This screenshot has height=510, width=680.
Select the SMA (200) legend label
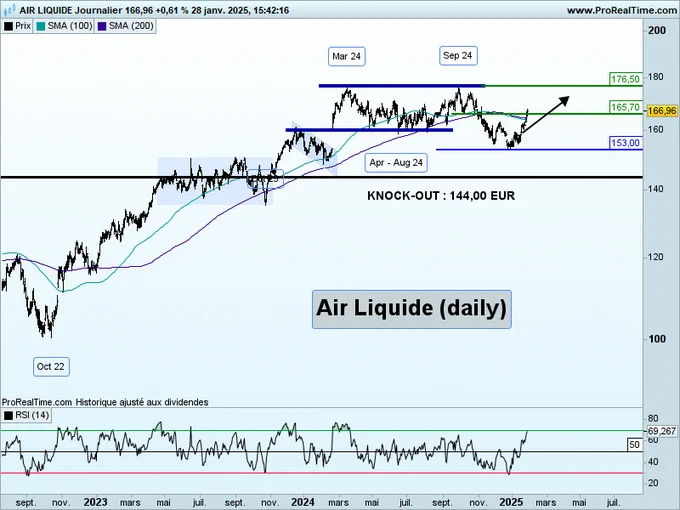coord(131,26)
